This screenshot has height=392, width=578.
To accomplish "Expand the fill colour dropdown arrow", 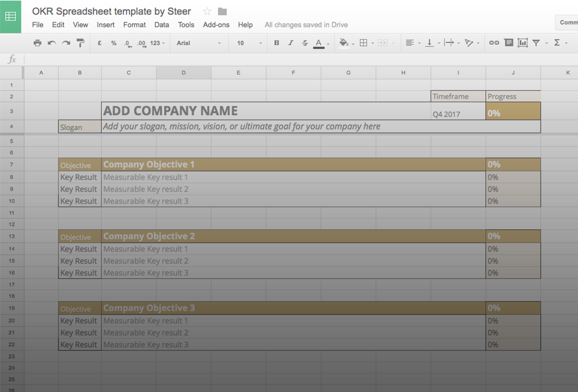I will pos(353,44).
